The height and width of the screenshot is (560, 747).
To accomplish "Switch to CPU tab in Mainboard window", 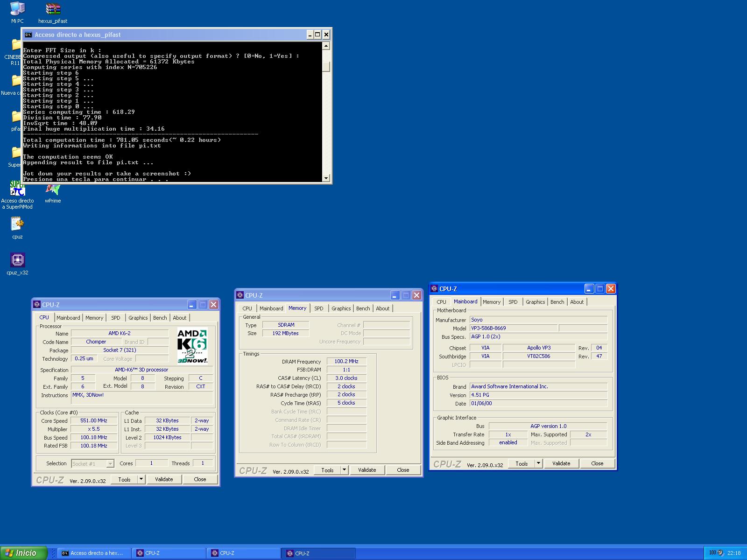I will pos(442,302).
